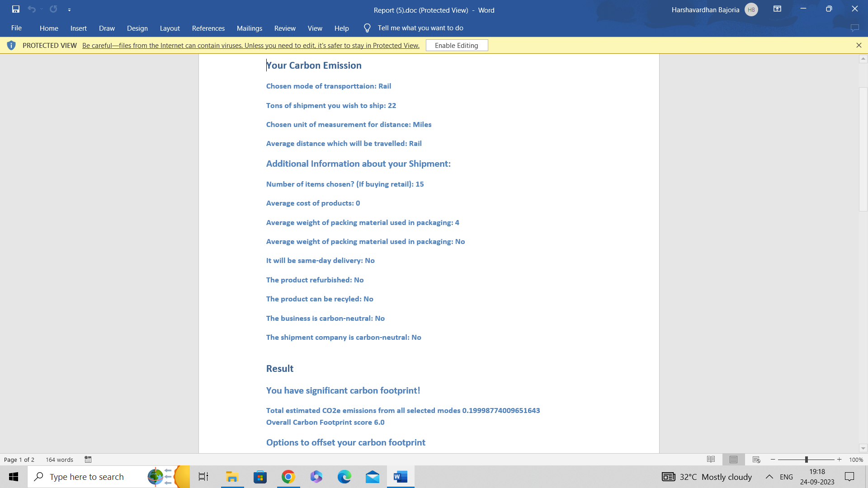Click the zoom slider handle
The width and height of the screenshot is (868, 488).
coord(806,460)
